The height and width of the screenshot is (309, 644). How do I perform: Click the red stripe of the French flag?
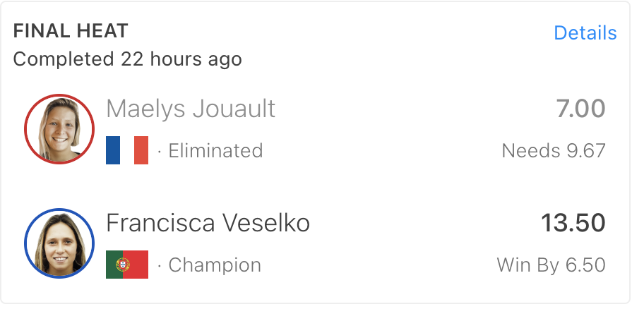pos(141,150)
